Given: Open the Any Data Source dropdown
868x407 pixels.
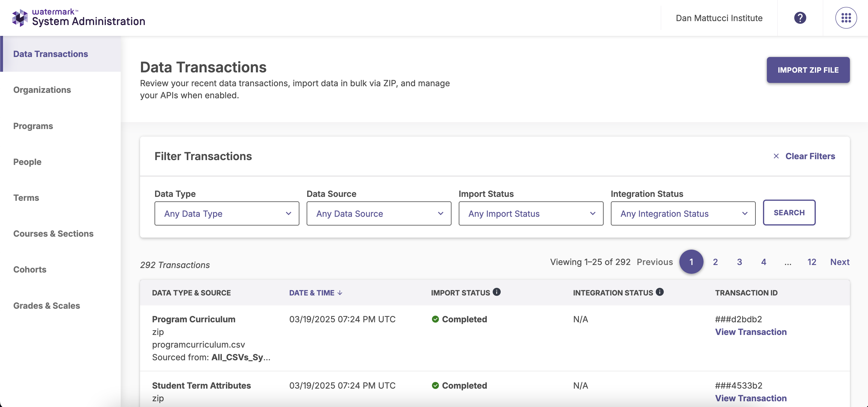Looking at the screenshot, I should 379,213.
